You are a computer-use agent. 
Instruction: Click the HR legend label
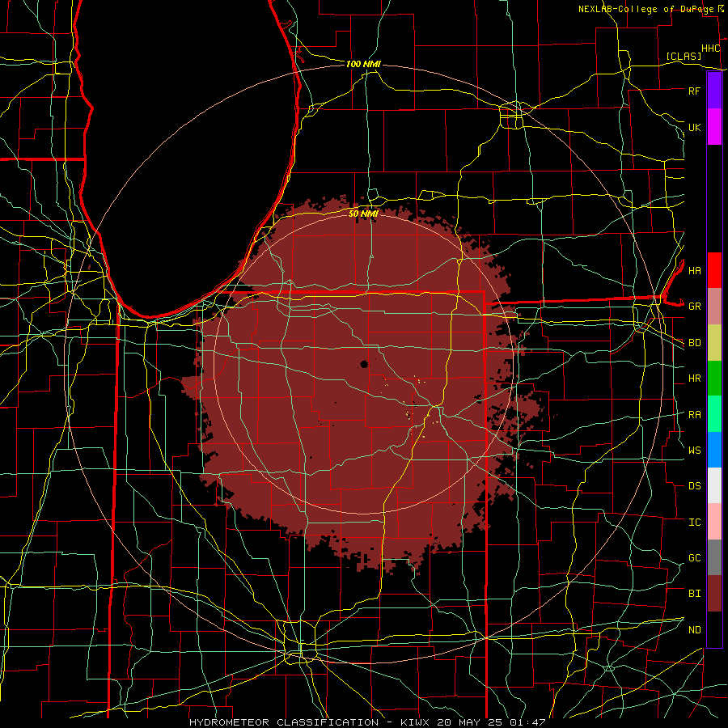coord(694,379)
